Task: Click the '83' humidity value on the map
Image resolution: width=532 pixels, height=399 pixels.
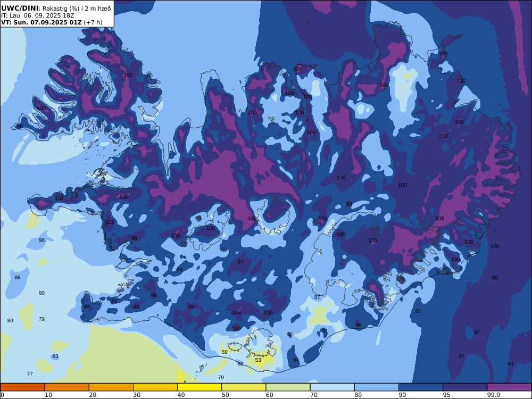Action: click(55, 356)
